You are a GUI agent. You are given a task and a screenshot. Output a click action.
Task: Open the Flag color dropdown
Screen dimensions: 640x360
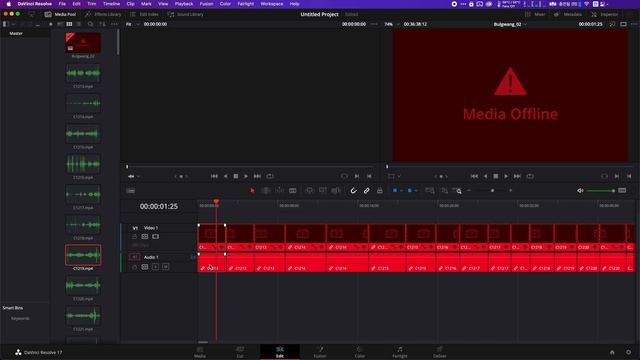tap(401, 191)
